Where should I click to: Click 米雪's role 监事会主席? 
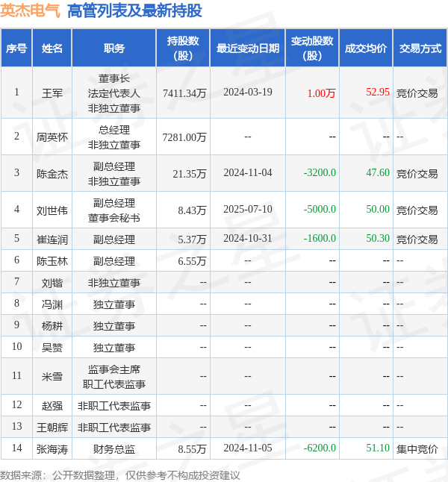114,369
